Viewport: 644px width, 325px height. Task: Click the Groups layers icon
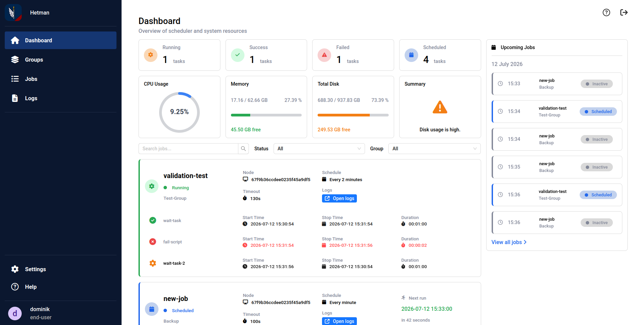(x=15, y=60)
